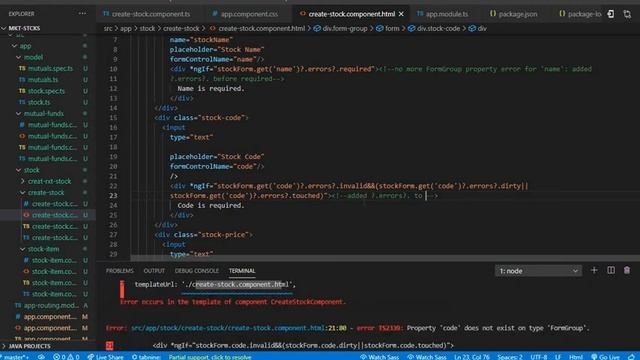This screenshot has height=360, width=640.
Task: Open the CSS app.component file with # icon
Action: point(50,316)
